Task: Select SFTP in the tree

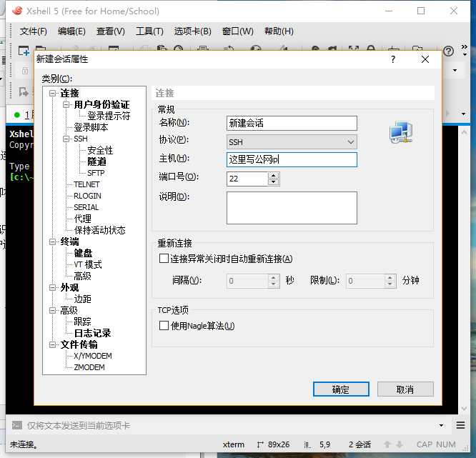Action: (96, 173)
